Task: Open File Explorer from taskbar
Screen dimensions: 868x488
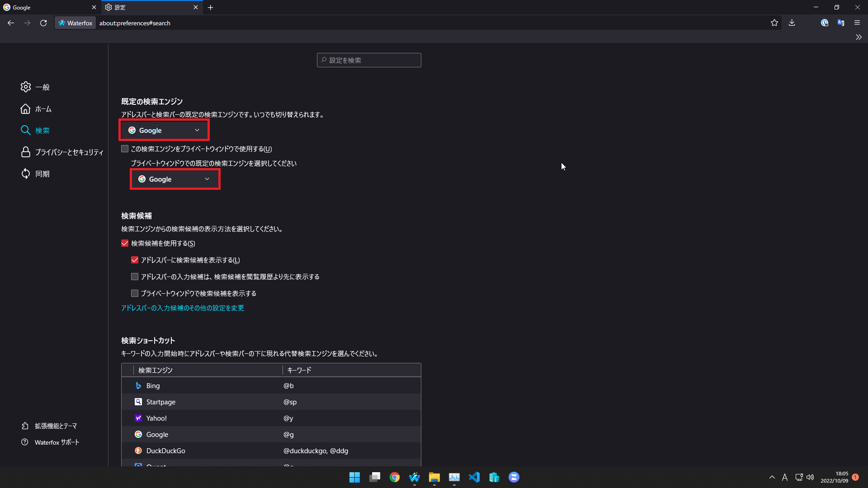Action: pyautogui.click(x=434, y=477)
